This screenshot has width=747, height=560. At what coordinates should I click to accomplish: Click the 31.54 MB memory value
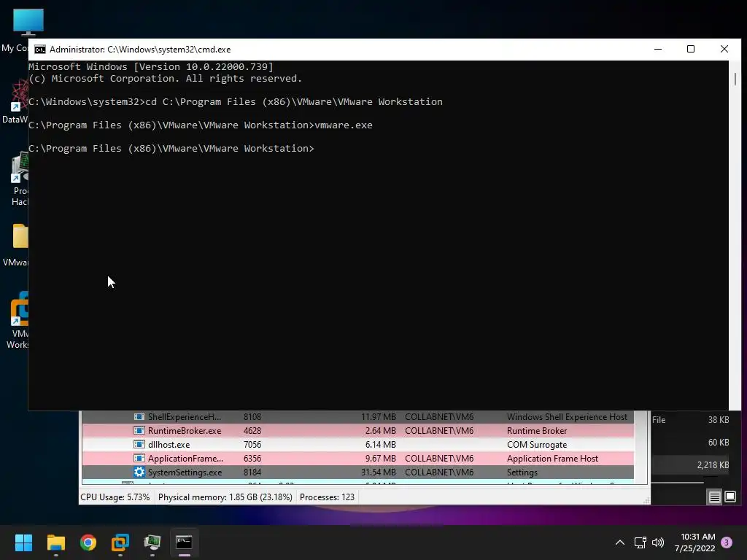click(x=379, y=472)
